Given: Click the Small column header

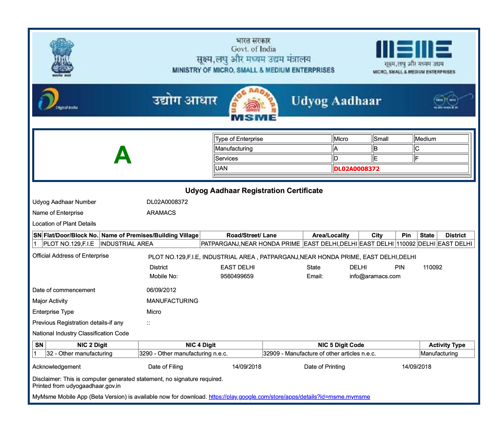Looking at the screenshot, I should (392, 139).
